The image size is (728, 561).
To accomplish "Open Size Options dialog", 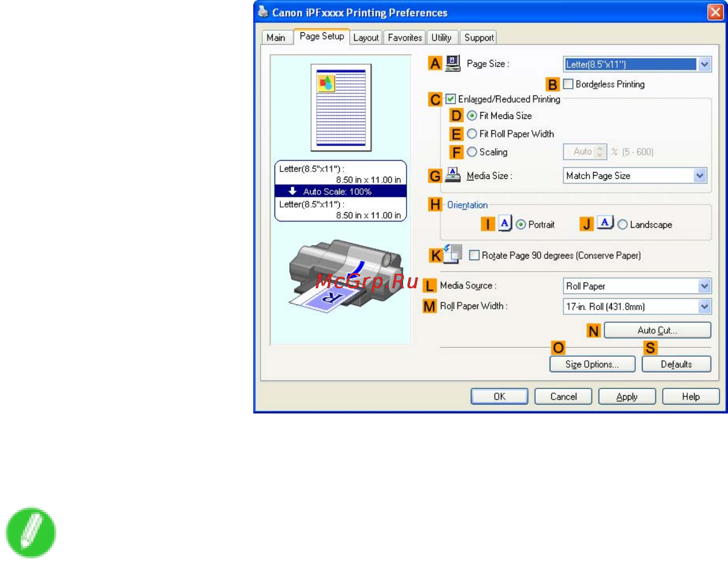I will click(x=592, y=364).
